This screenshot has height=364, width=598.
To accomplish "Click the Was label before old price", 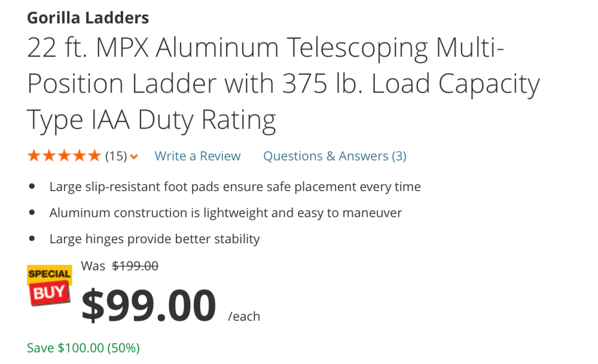I will tap(93, 266).
